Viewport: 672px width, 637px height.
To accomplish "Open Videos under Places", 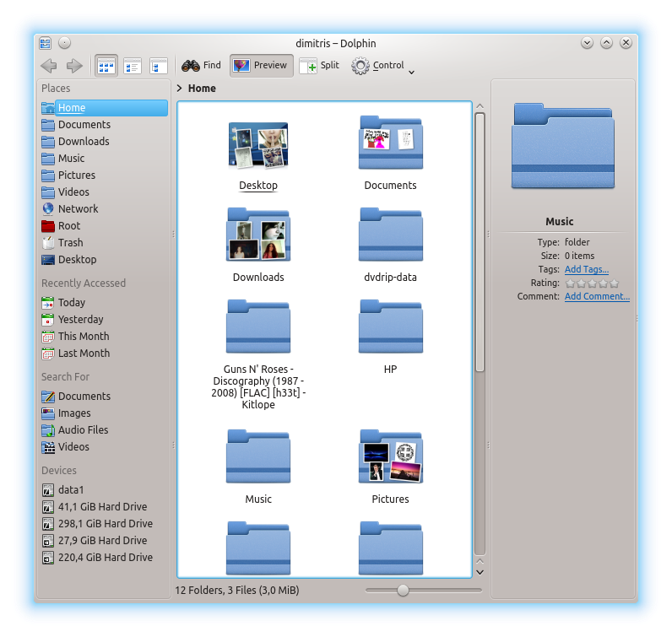I will pyautogui.click(x=104, y=192).
